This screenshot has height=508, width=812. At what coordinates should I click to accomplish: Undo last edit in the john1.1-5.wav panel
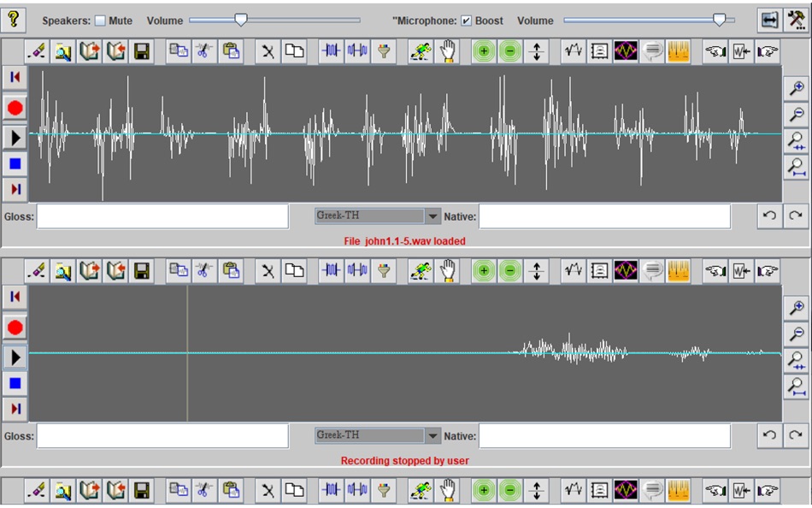(x=769, y=216)
